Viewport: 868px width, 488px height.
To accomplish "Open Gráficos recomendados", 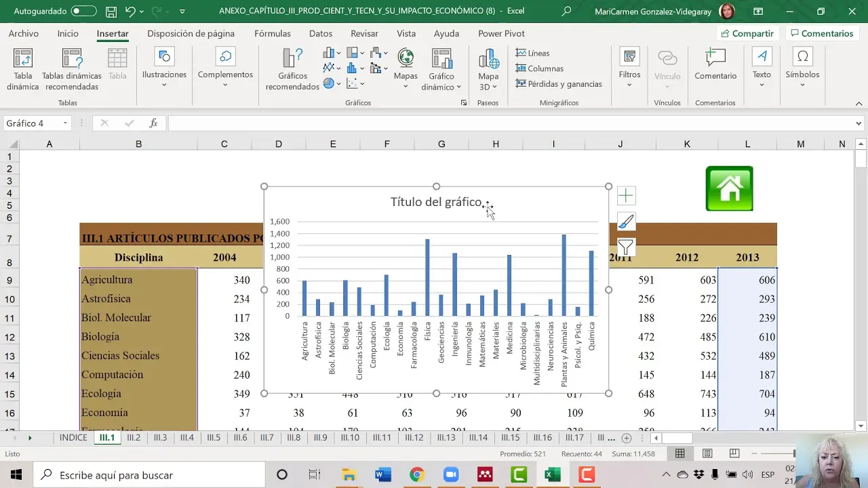I will pos(292,69).
